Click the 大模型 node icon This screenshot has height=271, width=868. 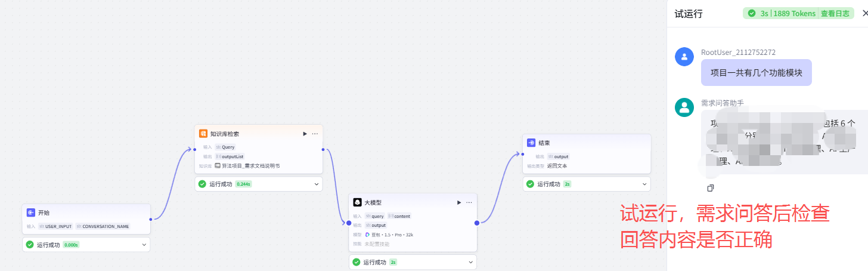[358, 202]
